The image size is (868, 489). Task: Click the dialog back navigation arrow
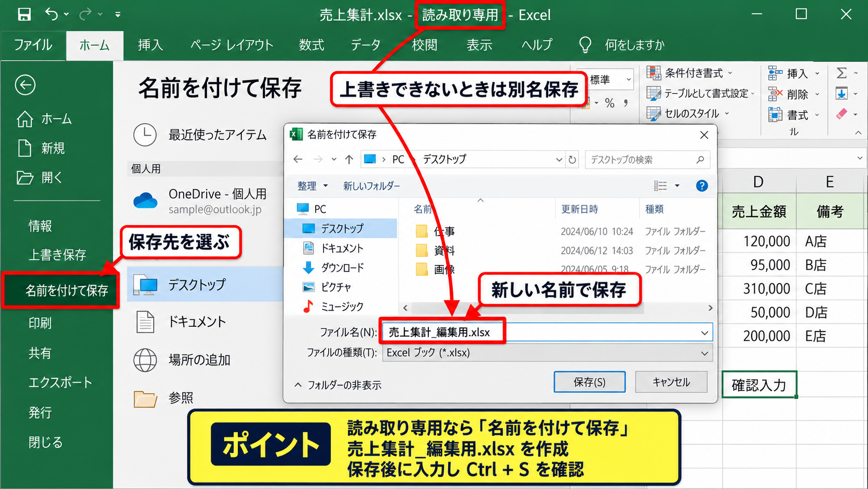point(298,160)
